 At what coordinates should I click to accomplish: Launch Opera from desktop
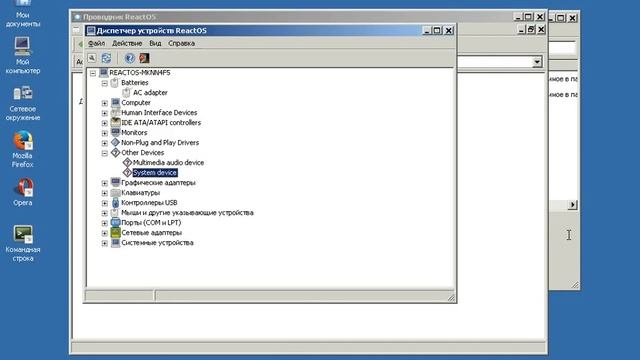click(x=23, y=192)
